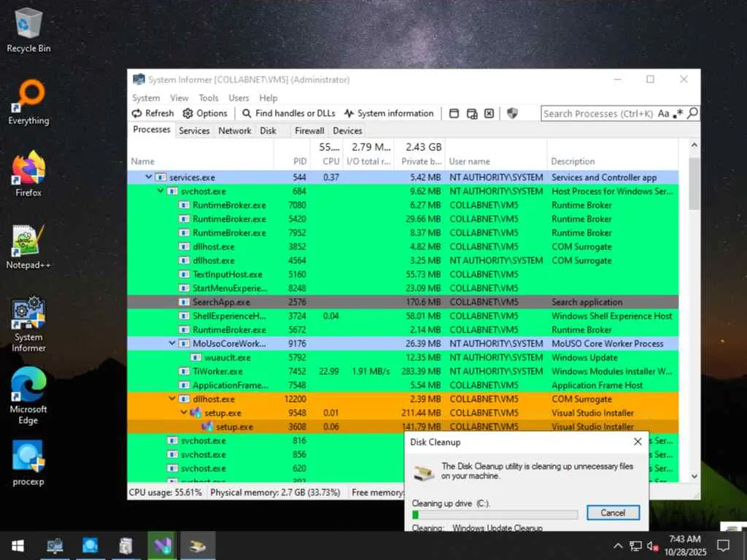
Task: Select the TiWorker.exe process row
Action: pyautogui.click(x=403, y=371)
